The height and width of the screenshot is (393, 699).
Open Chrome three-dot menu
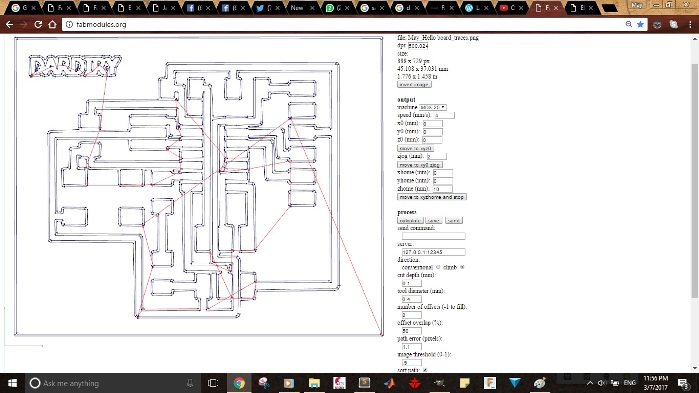[690, 25]
